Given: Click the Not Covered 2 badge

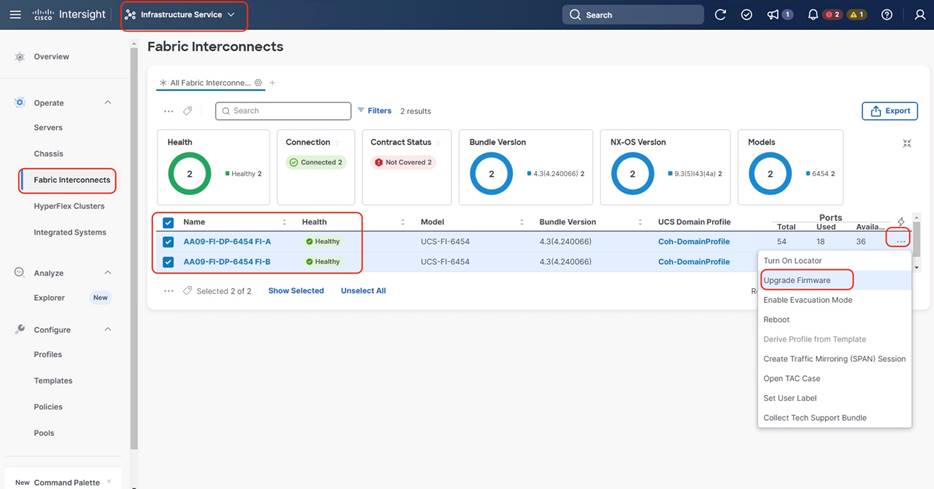Looking at the screenshot, I should point(403,162).
